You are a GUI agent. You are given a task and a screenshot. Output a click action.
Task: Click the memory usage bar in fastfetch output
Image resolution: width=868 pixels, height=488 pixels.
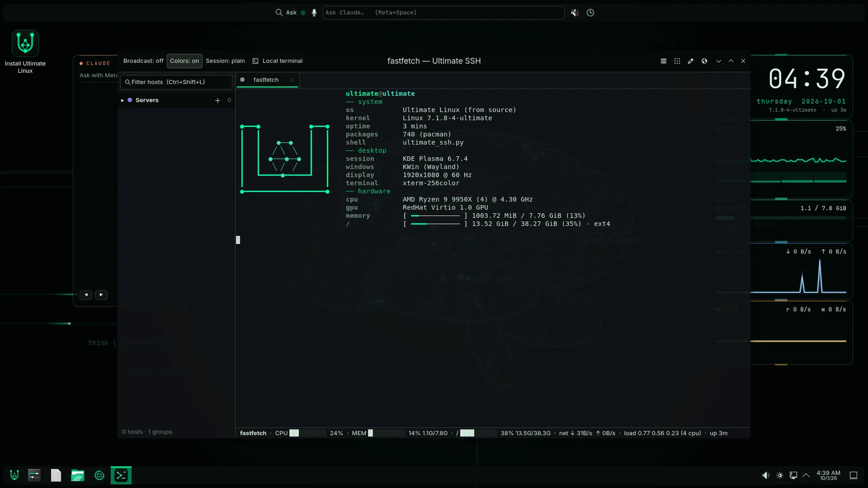pos(435,216)
